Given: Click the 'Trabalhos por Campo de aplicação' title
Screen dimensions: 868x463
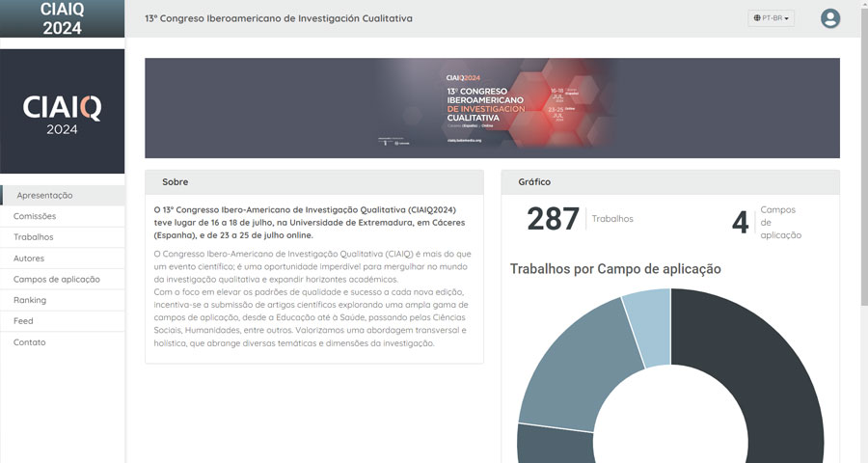Looking at the screenshot, I should click(x=615, y=269).
